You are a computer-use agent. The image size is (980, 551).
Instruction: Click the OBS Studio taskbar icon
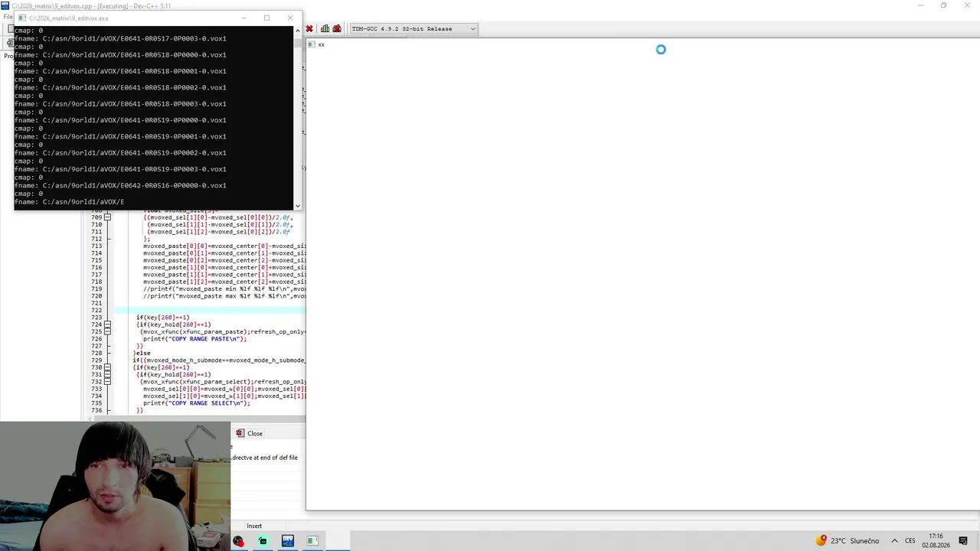click(x=238, y=541)
